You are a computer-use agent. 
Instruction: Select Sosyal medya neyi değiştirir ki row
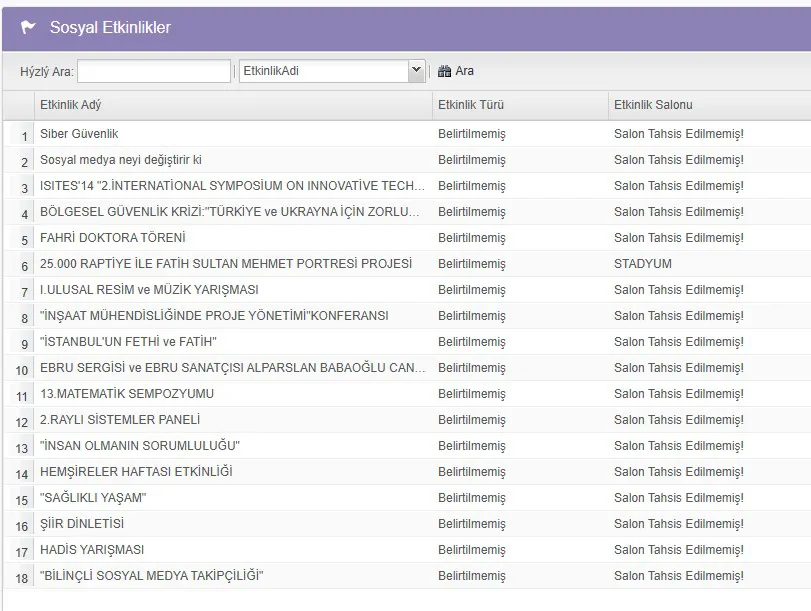click(121, 160)
